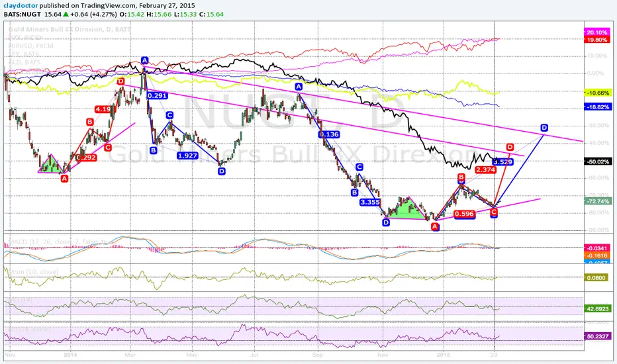This screenshot has width=617, height=364.
Task: Click the red D marker above 2.374 label
Action: point(510,147)
